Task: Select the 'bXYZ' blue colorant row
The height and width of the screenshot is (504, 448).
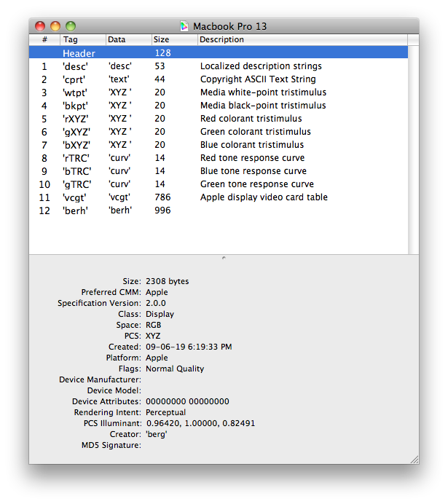Action: tap(219, 145)
